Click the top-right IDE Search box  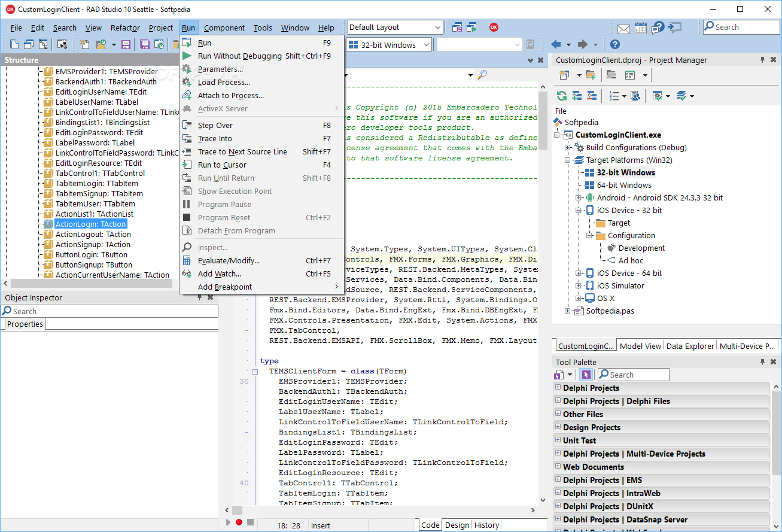(741, 27)
